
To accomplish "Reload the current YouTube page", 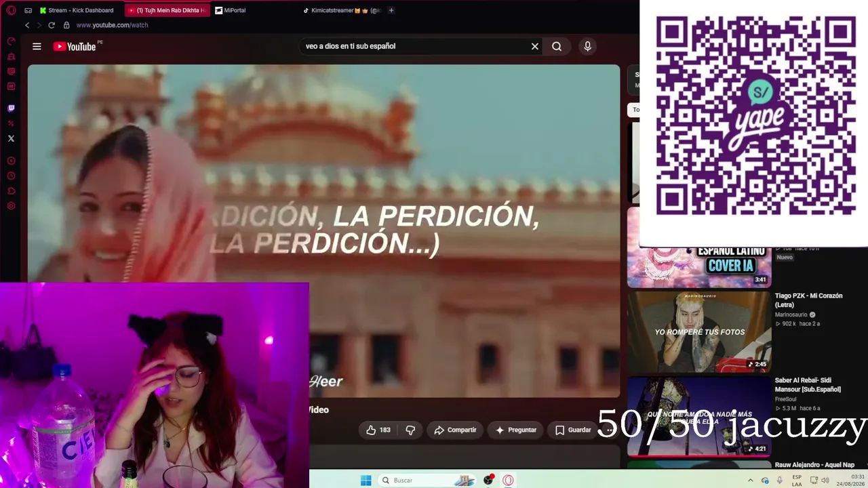I will [x=51, y=25].
